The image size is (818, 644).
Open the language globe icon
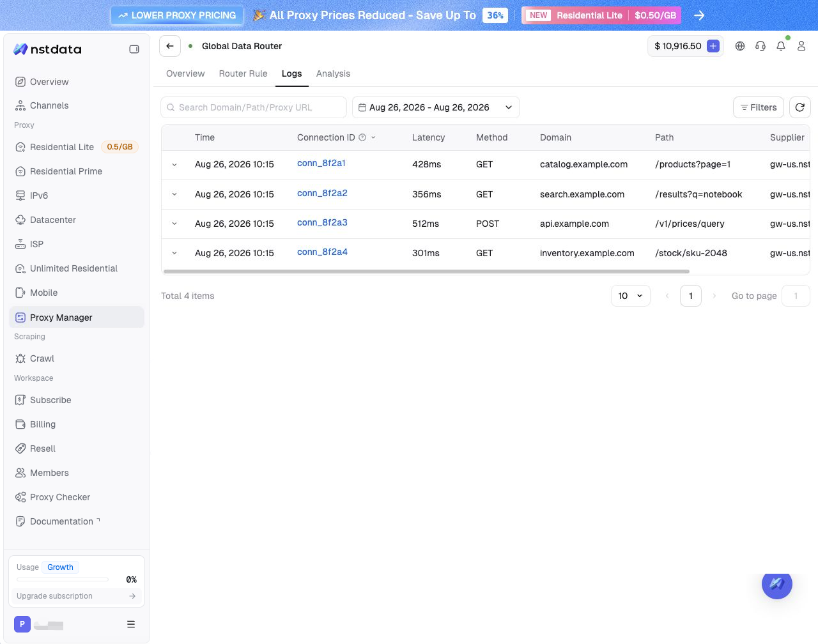(740, 46)
